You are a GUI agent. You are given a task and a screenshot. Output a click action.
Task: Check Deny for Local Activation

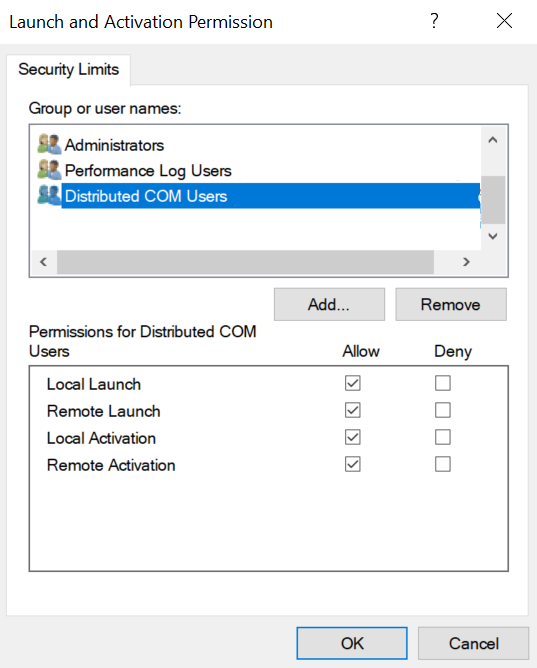[x=443, y=437]
